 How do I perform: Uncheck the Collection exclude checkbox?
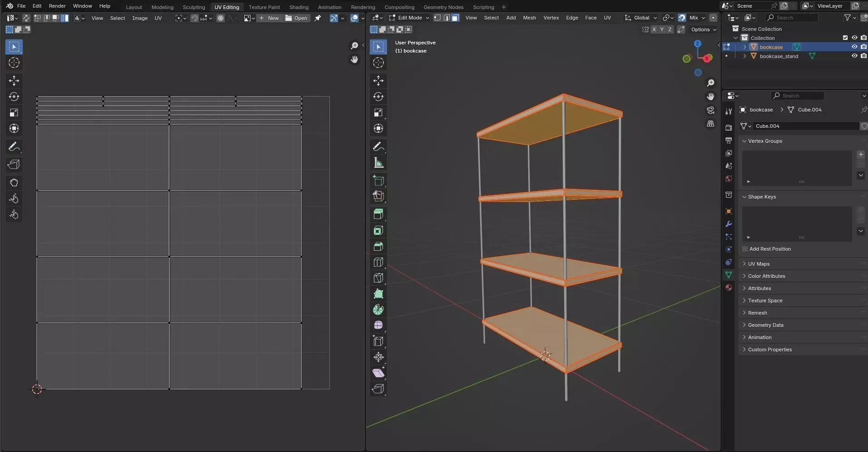click(845, 38)
